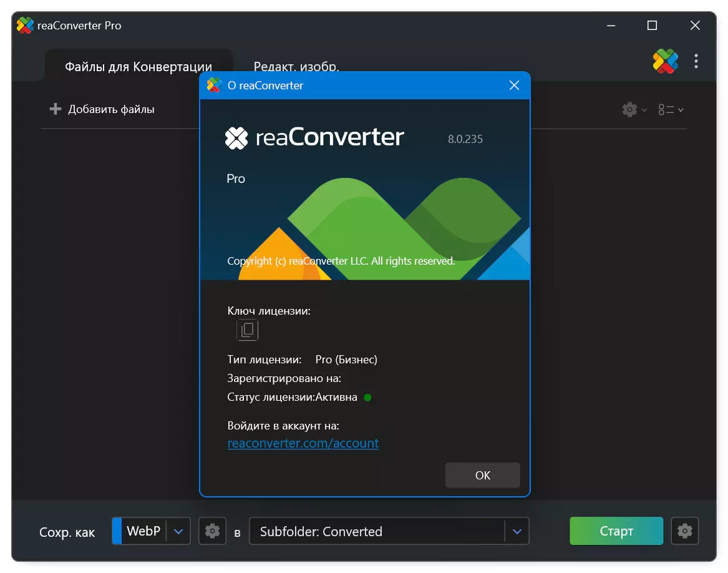The height and width of the screenshot is (573, 728).
Task: Open the three-dot main menu
Action: [696, 61]
